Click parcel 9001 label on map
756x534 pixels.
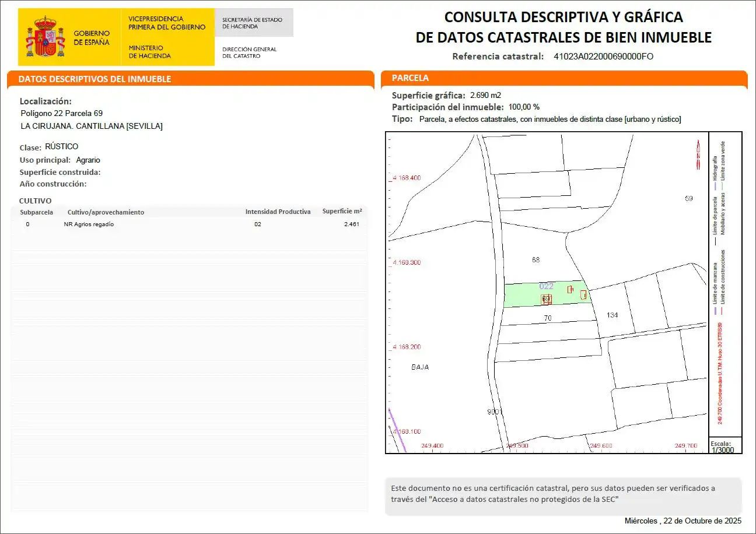(x=495, y=412)
